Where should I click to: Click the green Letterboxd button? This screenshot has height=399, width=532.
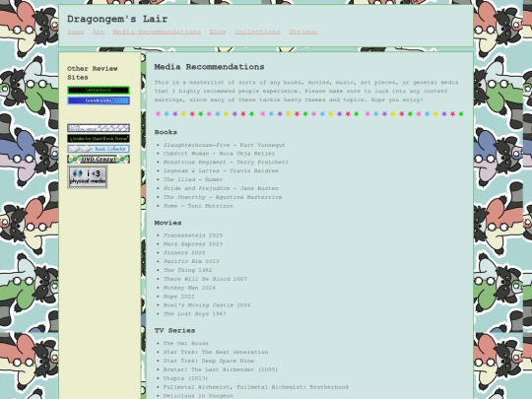(99, 91)
